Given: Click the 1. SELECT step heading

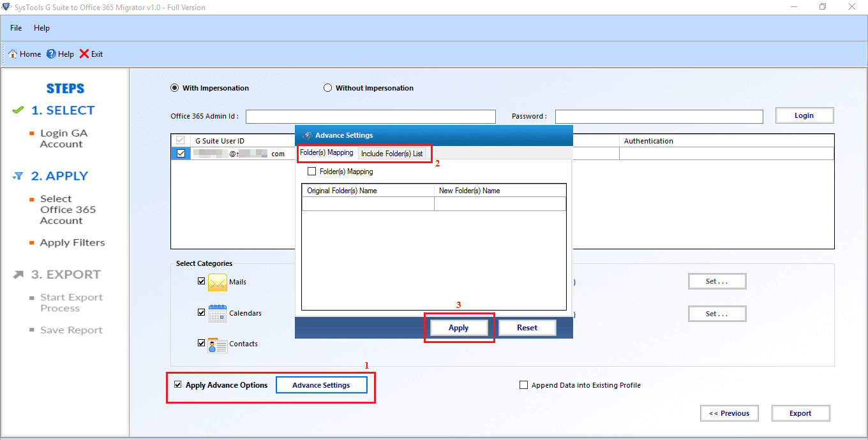Looking at the screenshot, I should tap(63, 110).
